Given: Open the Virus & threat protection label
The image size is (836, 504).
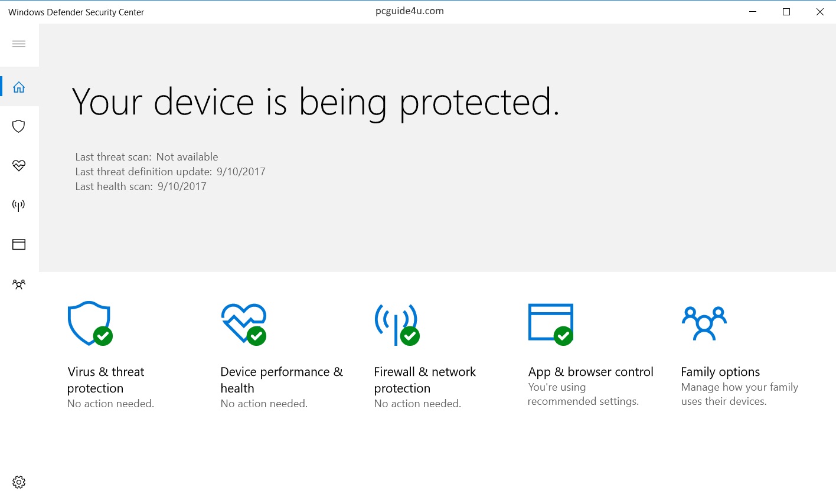Looking at the screenshot, I should coord(106,380).
